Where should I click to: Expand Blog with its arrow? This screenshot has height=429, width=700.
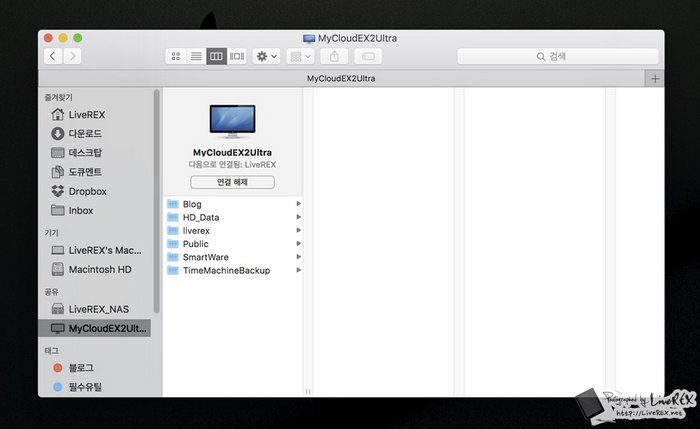298,204
